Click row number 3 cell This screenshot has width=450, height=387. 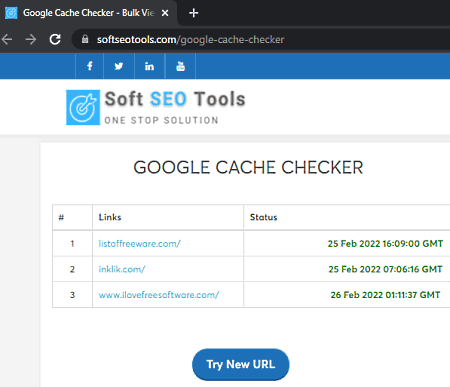coord(72,295)
